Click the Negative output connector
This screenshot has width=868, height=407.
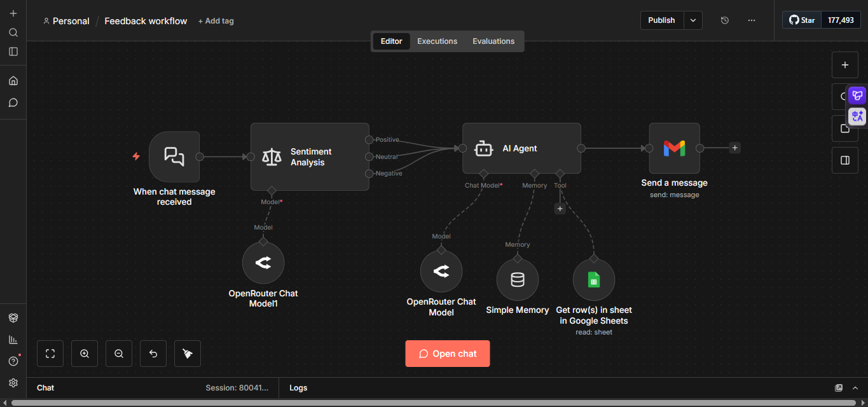[x=369, y=174]
